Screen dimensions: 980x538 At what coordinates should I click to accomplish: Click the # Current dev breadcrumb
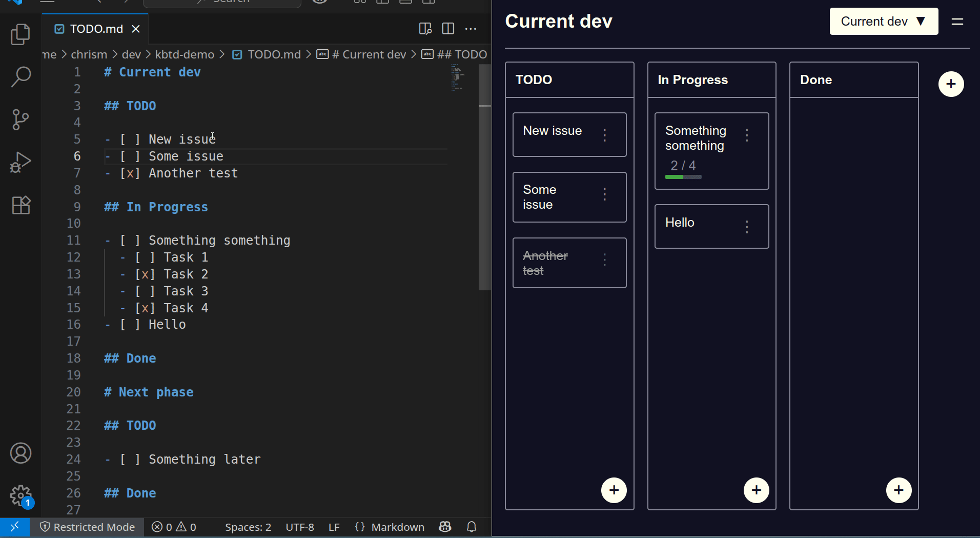click(361, 54)
